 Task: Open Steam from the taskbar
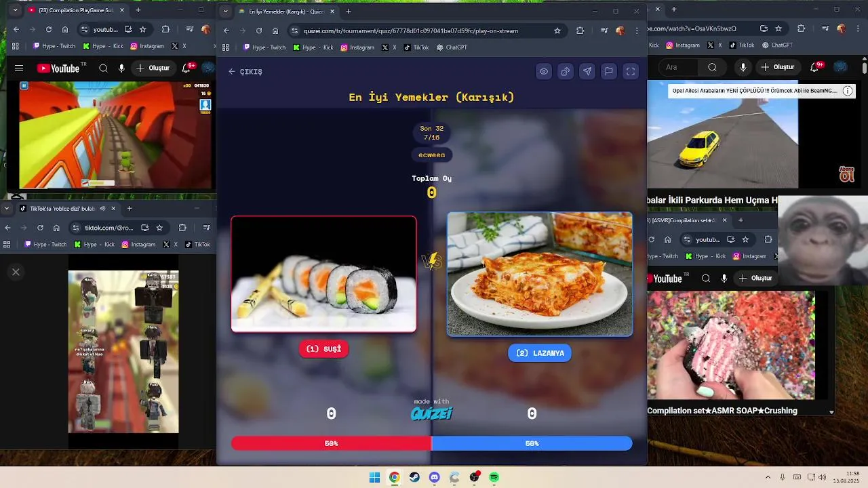414,477
